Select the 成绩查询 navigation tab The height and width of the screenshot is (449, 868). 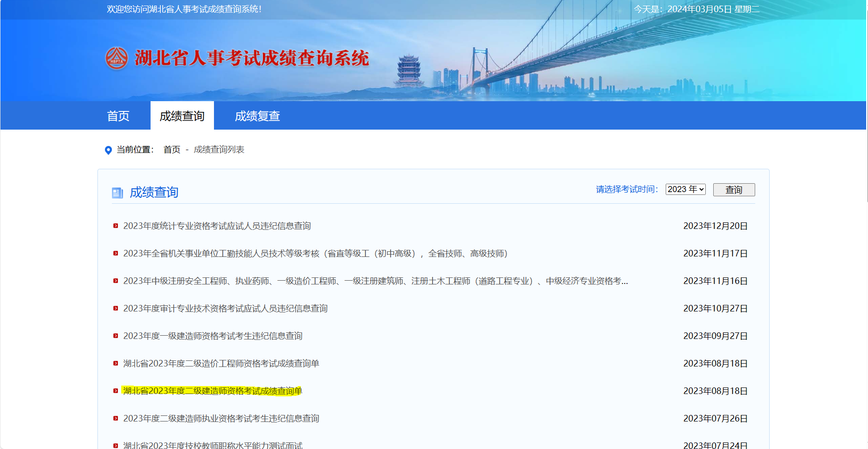tap(182, 116)
